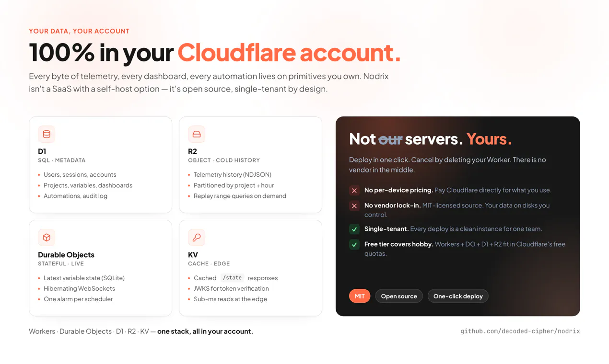Click 'JWKS for token verification' bullet
This screenshot has height=364, width=609.
coord(231,289)
